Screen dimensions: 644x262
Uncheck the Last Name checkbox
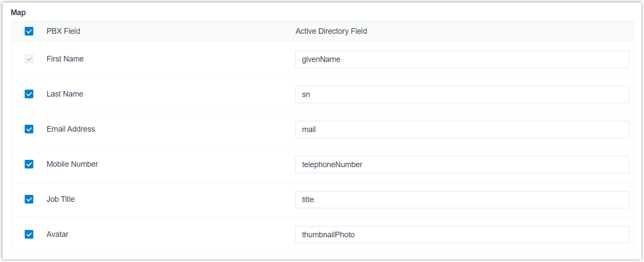tap(29, 94)
